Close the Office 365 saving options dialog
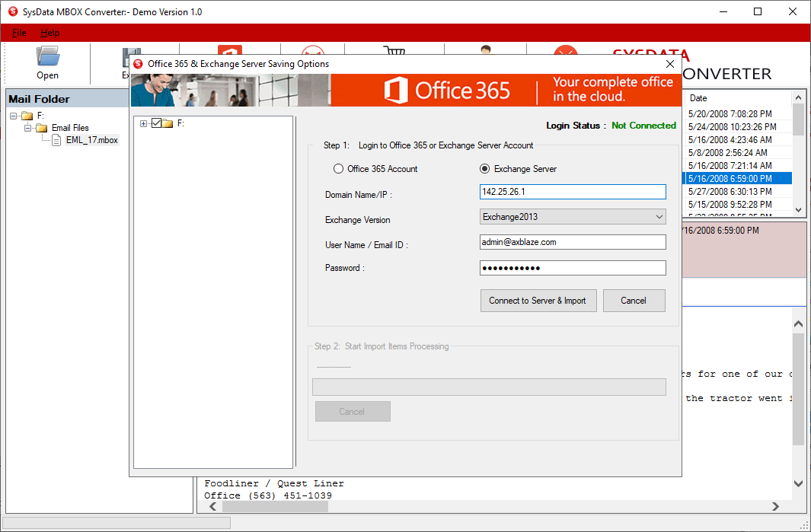Image resolution: width=811 pixels, height=532 pixels. pyautogui.click(x=670, y=64)
